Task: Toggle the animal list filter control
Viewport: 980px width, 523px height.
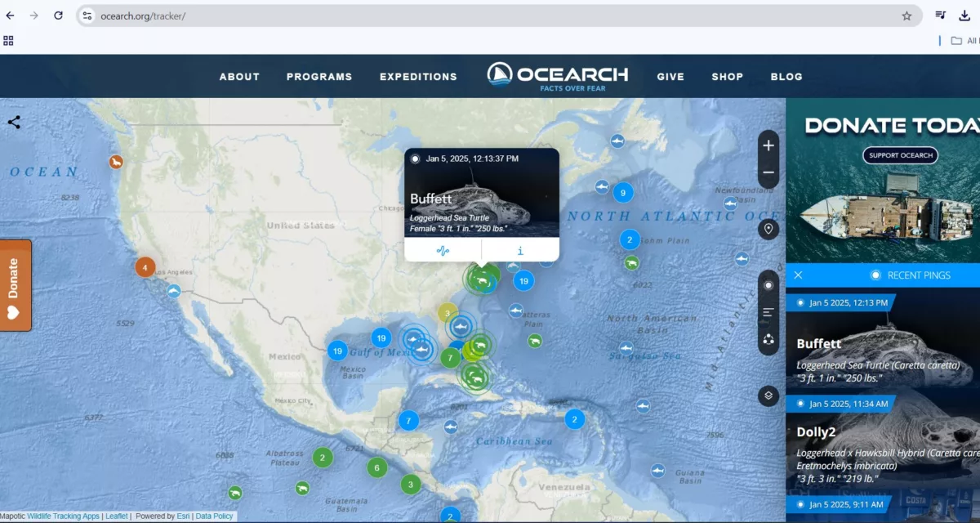Action: coord(768,312)
